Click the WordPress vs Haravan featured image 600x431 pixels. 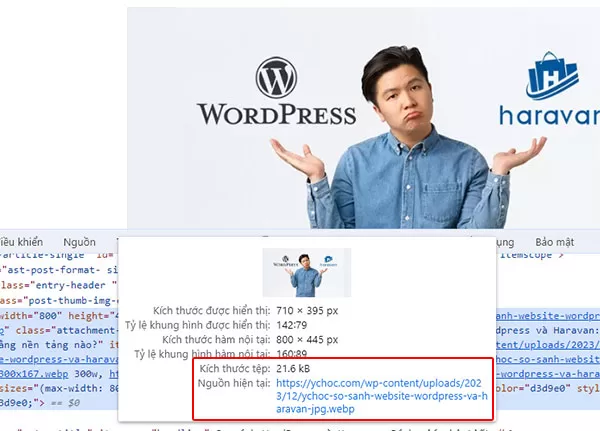(x=364, y=118)
